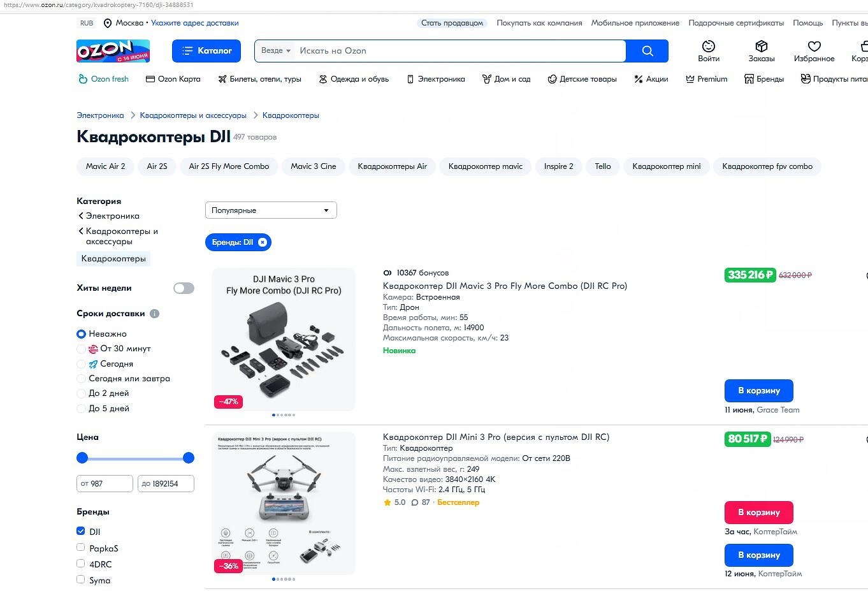Remove the Бренды: DJI filter chip

click(x=263, y=242)
